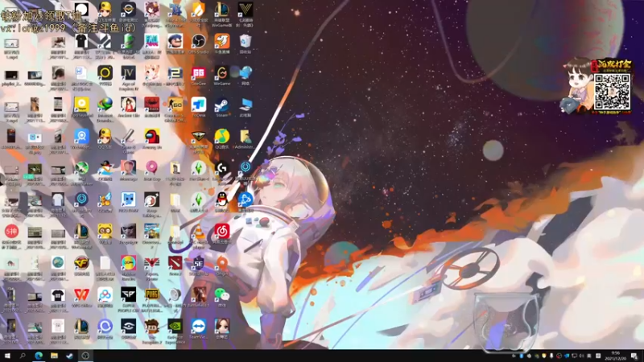Viewport: 644px width, 362px height.
Task: Open the Overcooked 2 shortcut
Action: pos(152,237)
